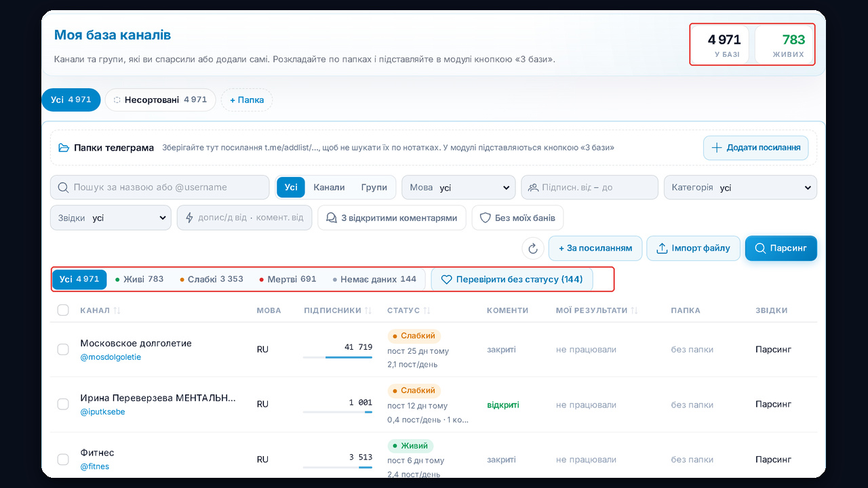Screen dimensions: 868x488
Task: Tick the checkbox next to Фитнес
Action: [x=63, y=459]
